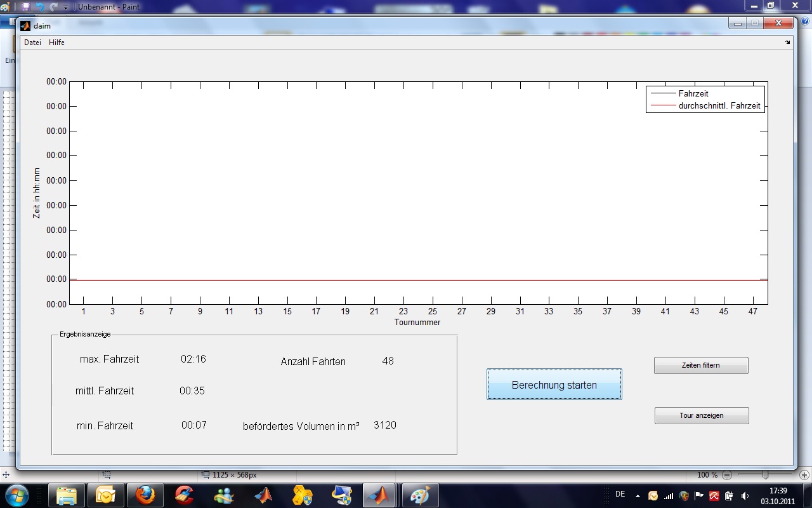
Task: Click the Paint zoom slider handle
Action: [x=766, y=475]
